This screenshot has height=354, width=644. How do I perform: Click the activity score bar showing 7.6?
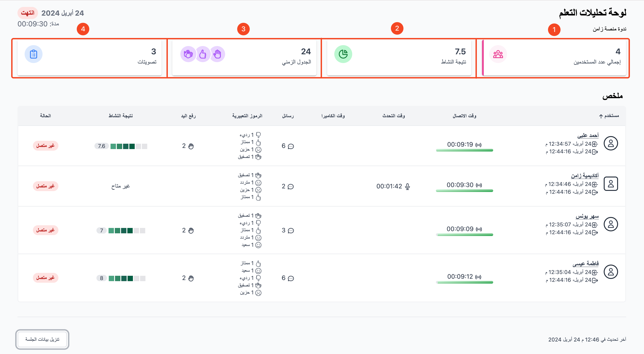[x=129, y=146]
